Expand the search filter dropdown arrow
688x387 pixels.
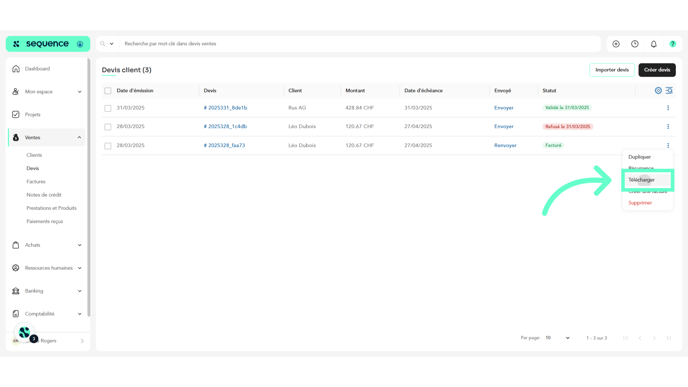click(111, 44)
